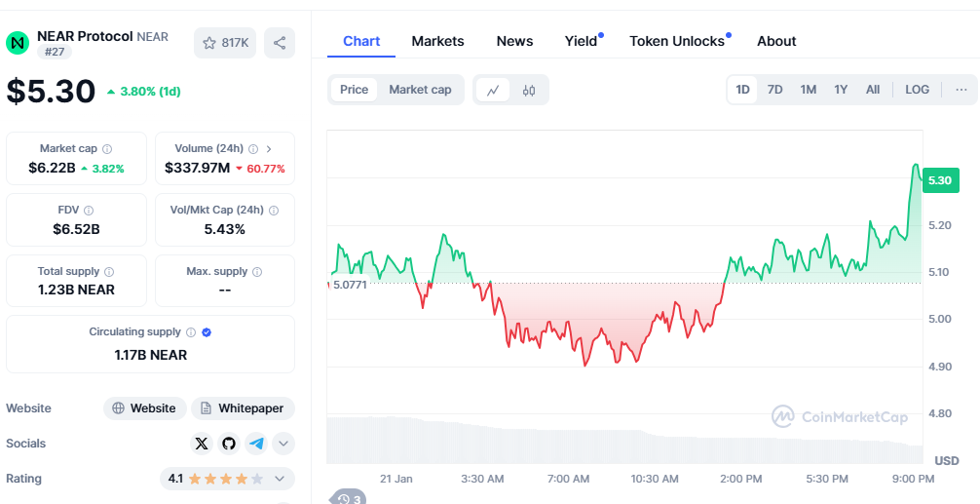
Task: Select the 7D time range
Action: (774, 90)
